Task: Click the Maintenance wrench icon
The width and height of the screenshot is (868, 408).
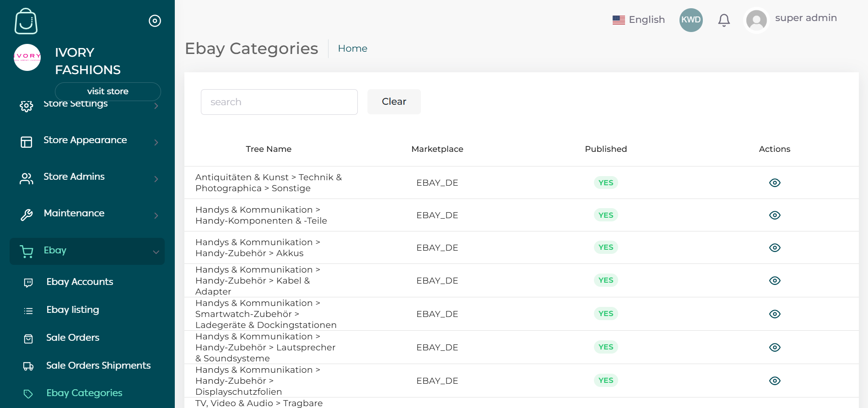Action: click(x=27, y=215)
